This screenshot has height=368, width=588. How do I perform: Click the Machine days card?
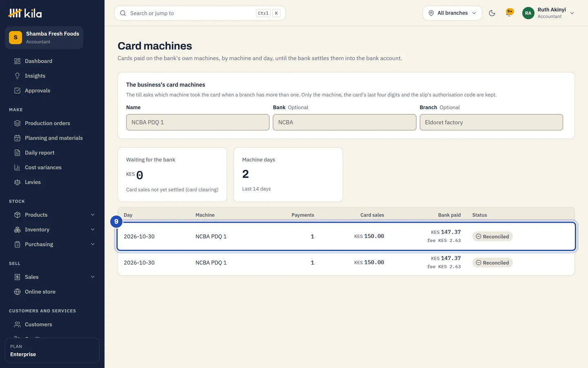click(x=288, y=175)
